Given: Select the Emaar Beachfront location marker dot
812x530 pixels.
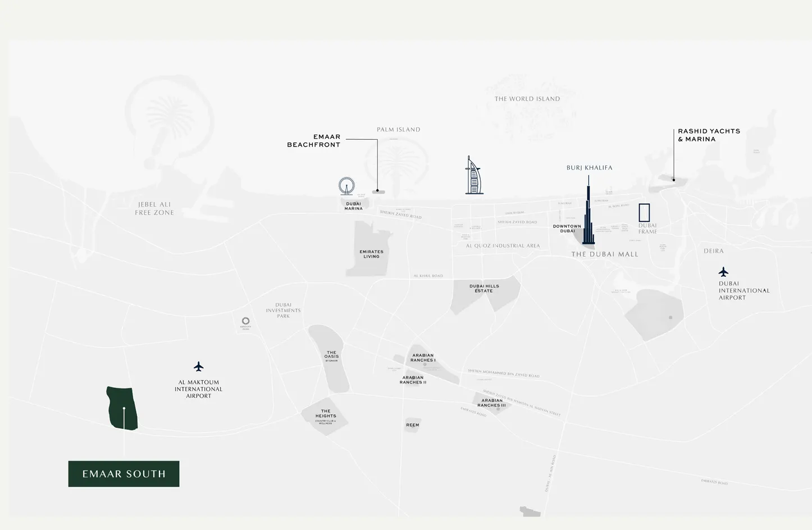Looking at the screenshot, I should 377,191.
